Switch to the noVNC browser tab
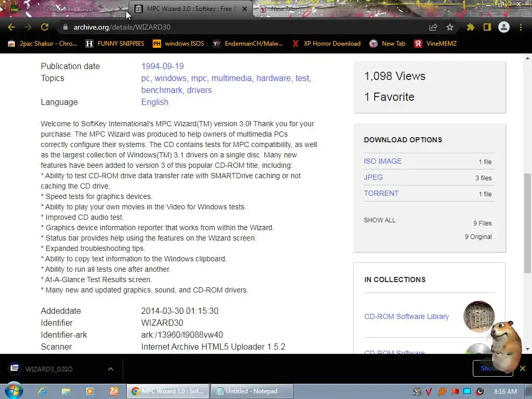532x399 pixels. [x=64, y=9]
